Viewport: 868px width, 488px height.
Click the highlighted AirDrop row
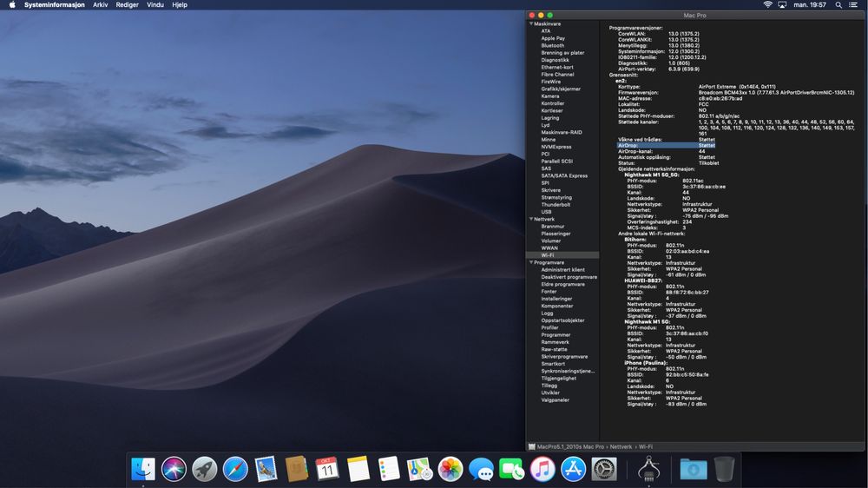tap(666, 145)
